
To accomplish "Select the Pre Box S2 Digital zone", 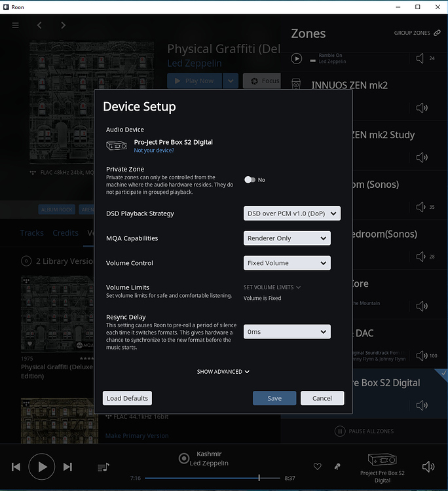I will pos(364,393).
